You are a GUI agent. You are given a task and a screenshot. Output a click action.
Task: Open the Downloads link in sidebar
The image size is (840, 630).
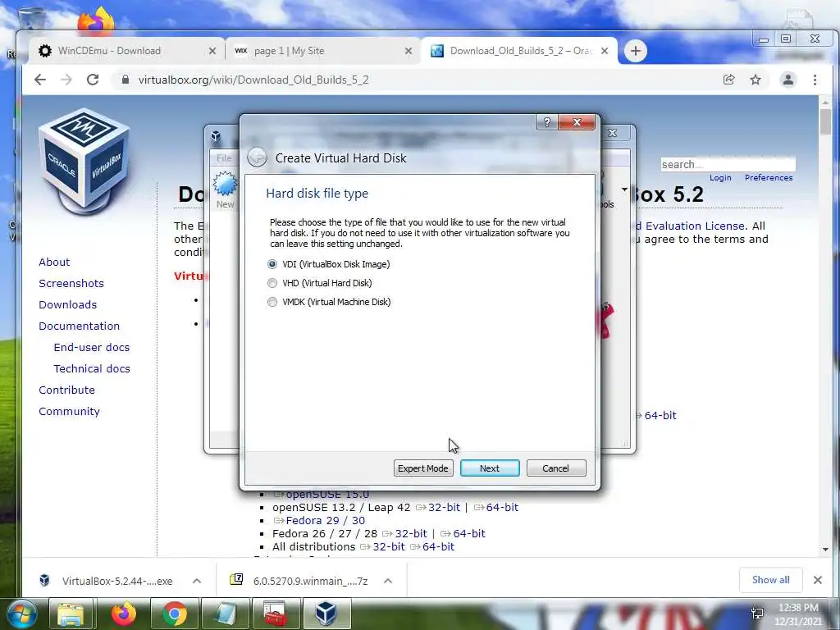point(67,305)
